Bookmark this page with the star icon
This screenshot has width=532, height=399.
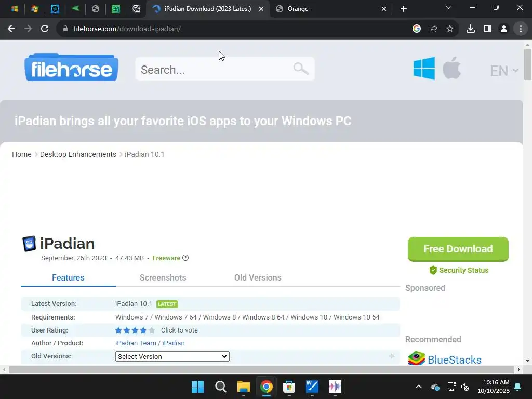[450, 29]
